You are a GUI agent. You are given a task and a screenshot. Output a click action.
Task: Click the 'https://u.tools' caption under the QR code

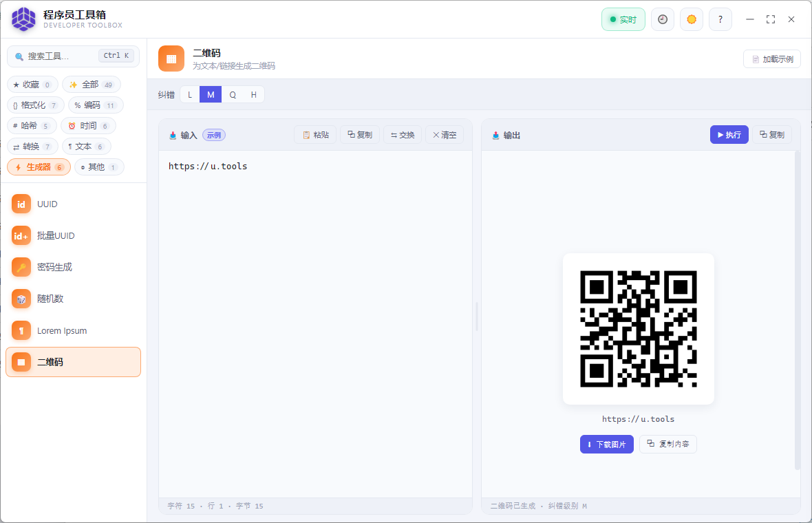pos(638,419)
